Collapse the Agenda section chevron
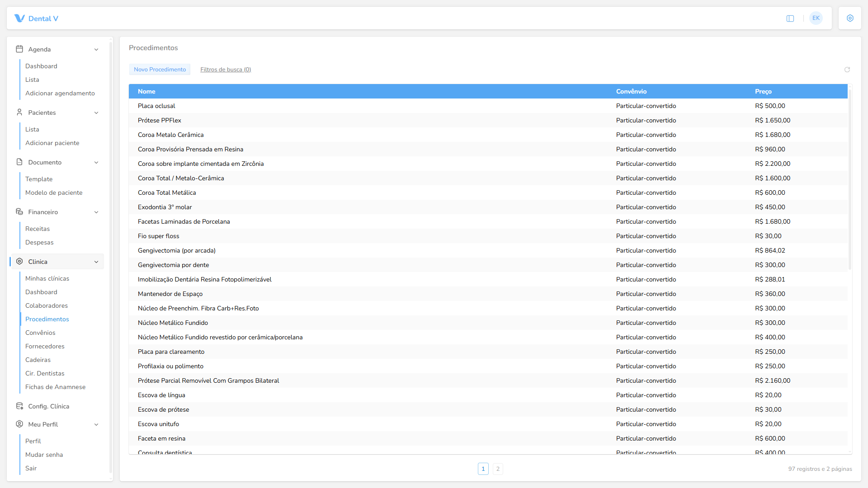This screenshot has width=868, height=488. coord(96,49)
